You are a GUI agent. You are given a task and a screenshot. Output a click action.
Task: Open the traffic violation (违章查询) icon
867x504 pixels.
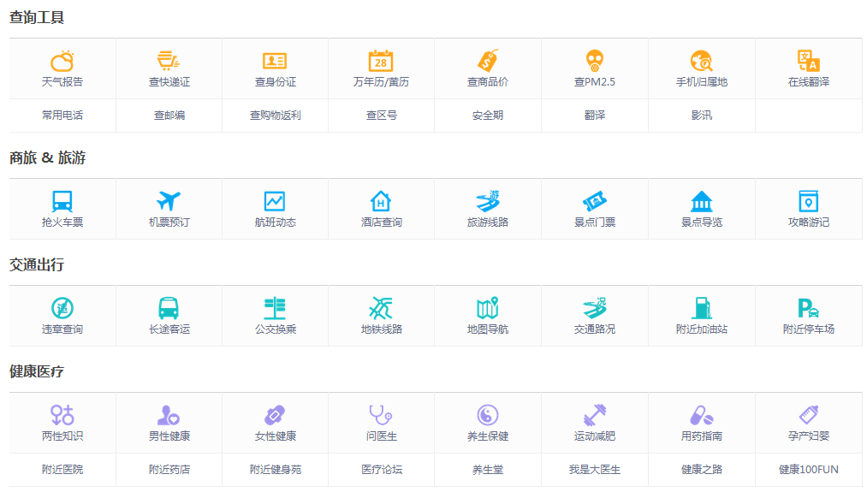coord(62,308)
